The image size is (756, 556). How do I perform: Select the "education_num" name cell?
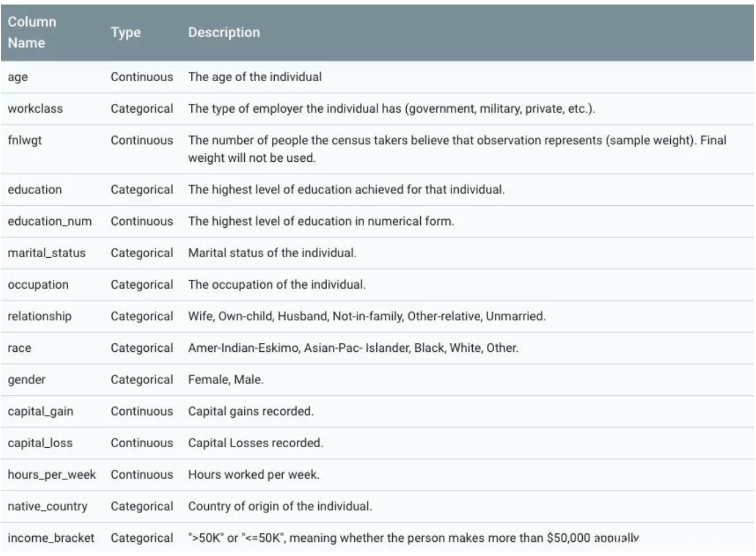tap(50, 222)
